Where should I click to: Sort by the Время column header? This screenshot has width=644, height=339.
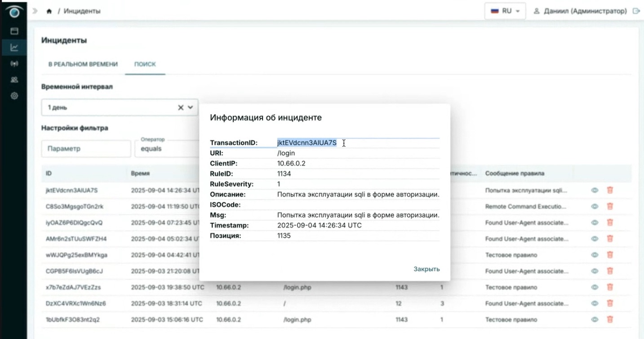[x=140, y=173]
